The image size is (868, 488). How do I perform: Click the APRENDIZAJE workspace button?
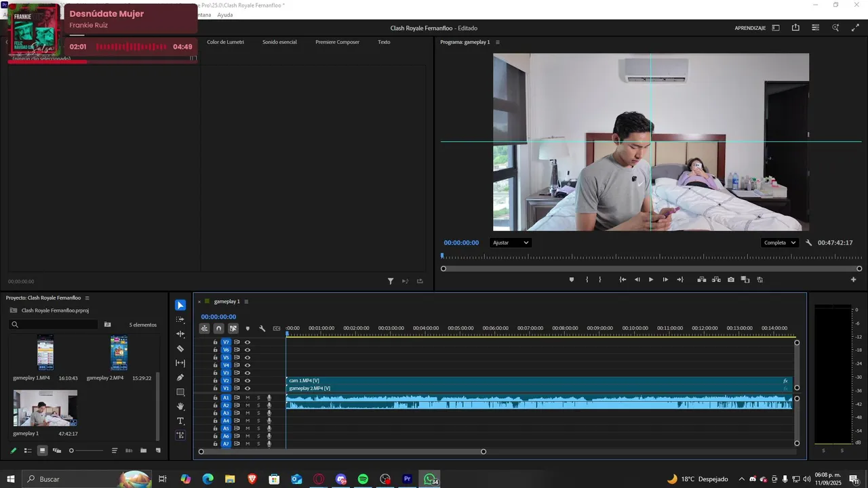(x=750, y=28)
